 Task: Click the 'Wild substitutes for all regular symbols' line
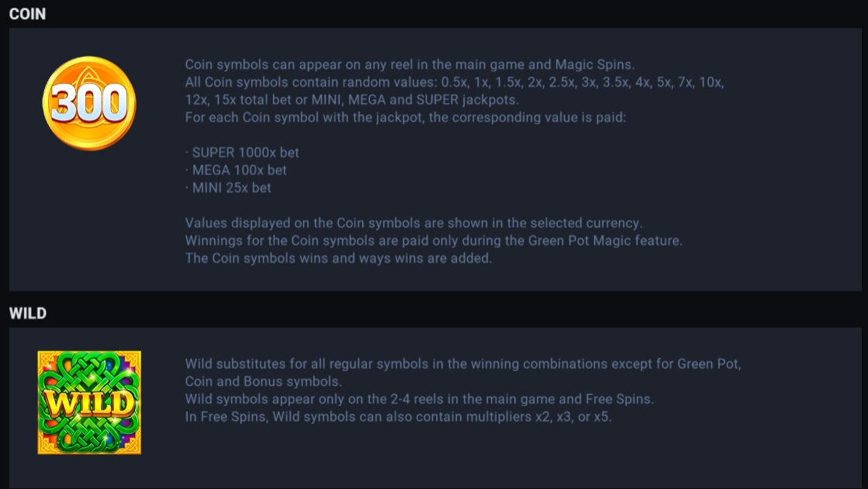point(463,364)
